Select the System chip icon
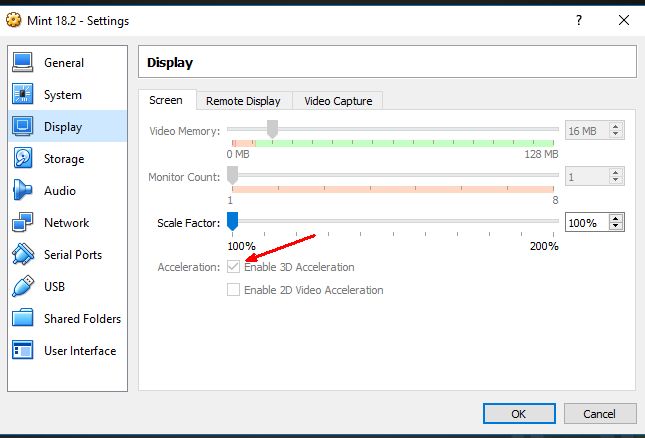 tap(23, 94)
